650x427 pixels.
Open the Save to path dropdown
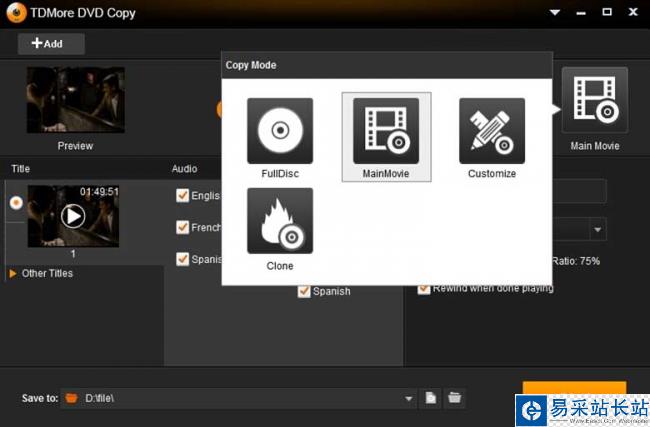coord(408,399)
